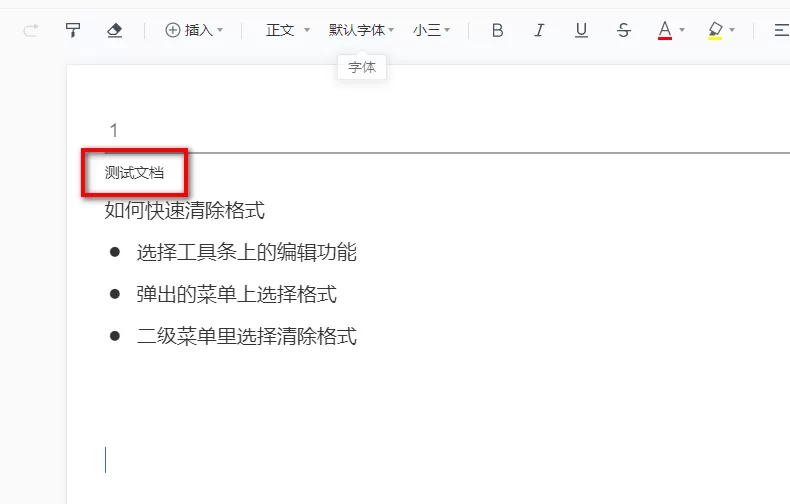The width and height of the screenshot is (790, 504).
Task: Apply the yellow highlight color
Action: click(x=715, y=30)
